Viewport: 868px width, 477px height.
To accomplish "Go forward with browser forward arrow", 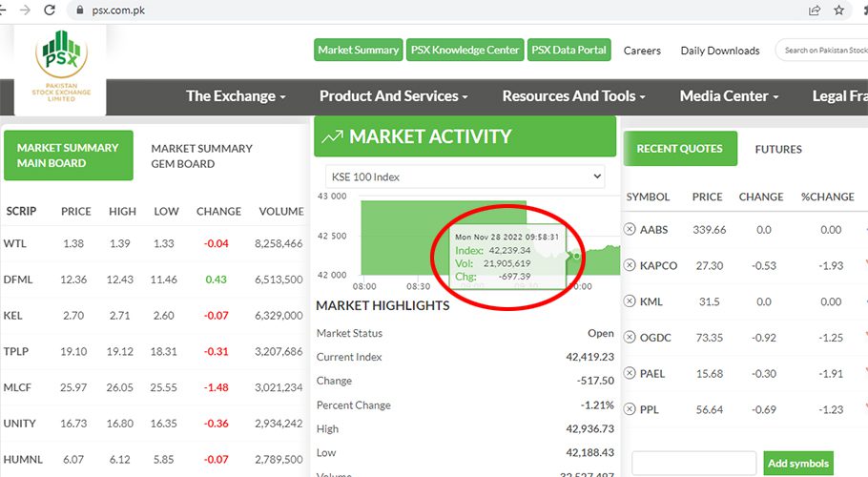I will pyautogui.click(x=25, y=10).
